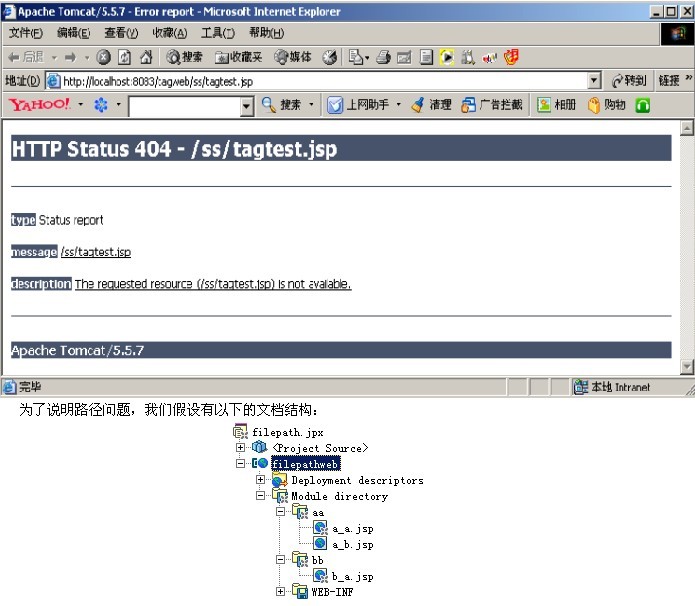
Task: Click the 转到 (Go) button
Action: click(629, 81)
